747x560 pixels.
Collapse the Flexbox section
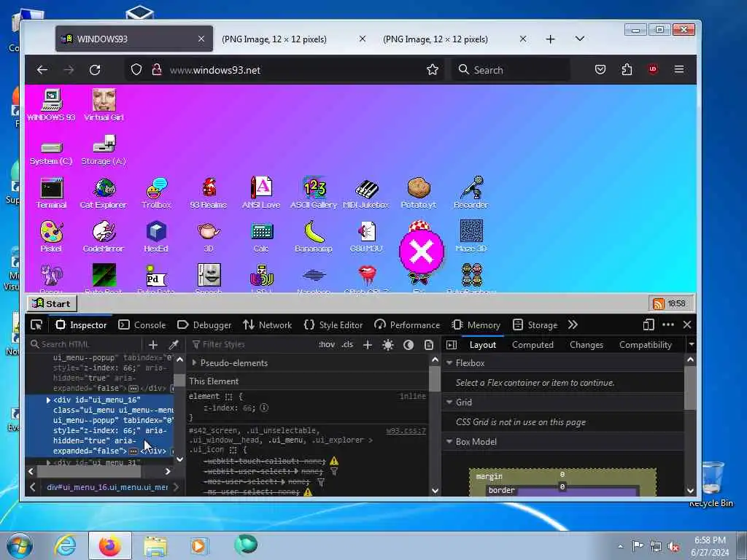point(449,363)
